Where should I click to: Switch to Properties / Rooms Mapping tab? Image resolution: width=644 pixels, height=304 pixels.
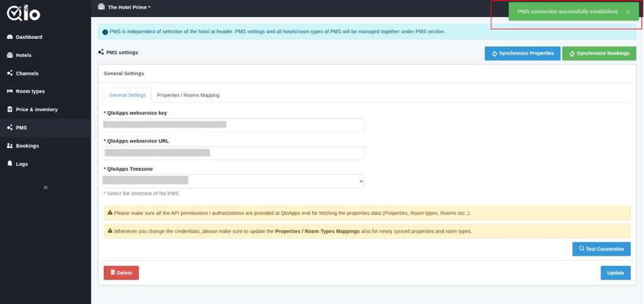click(x=188, y=95)
